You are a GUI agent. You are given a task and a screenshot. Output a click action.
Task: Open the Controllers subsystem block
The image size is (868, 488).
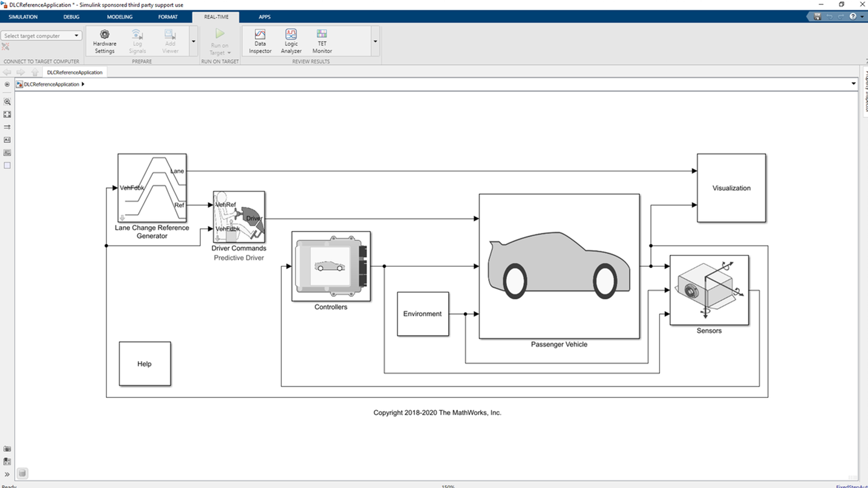(x=330, y=266)
